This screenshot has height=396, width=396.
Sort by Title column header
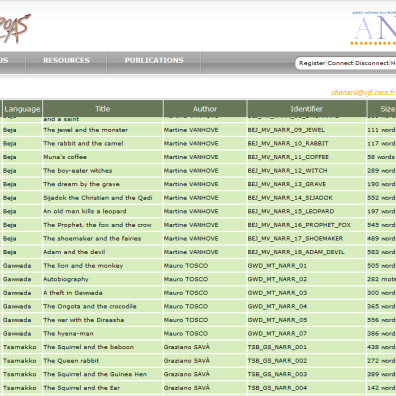pyautogui.click(x=103, y=109)
